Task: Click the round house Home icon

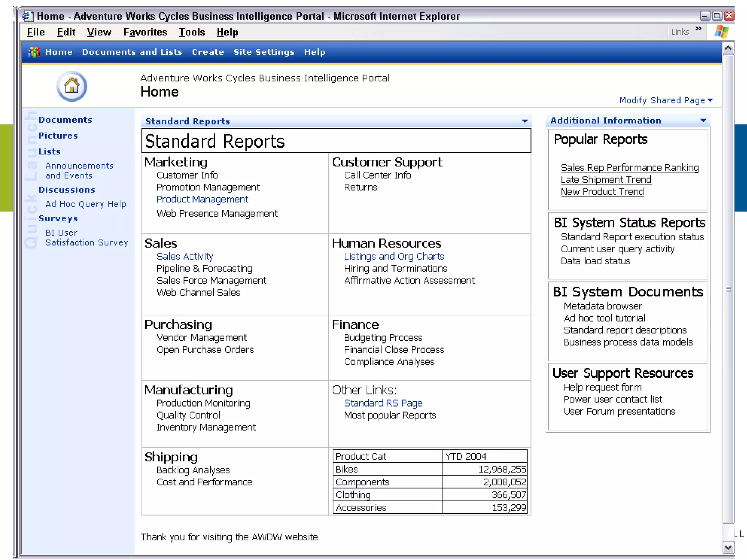Action: [x=72, y=86]
